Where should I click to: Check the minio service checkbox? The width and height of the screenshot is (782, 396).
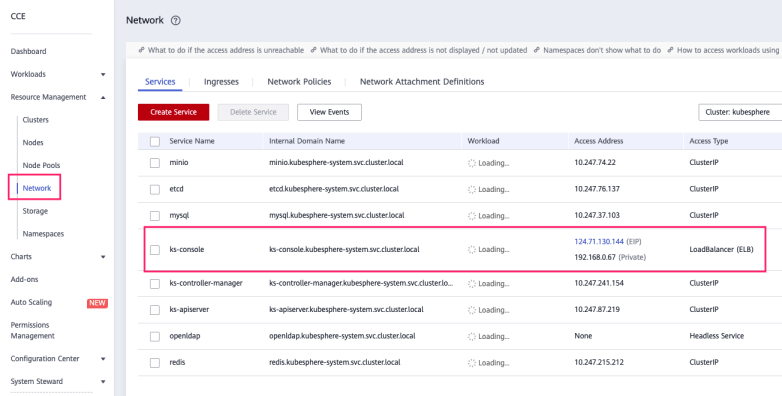coord(155,163)
